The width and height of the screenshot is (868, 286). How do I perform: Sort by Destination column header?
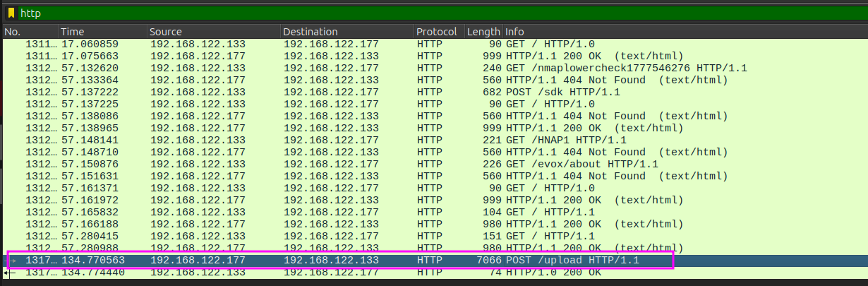(x=347, y=32)
